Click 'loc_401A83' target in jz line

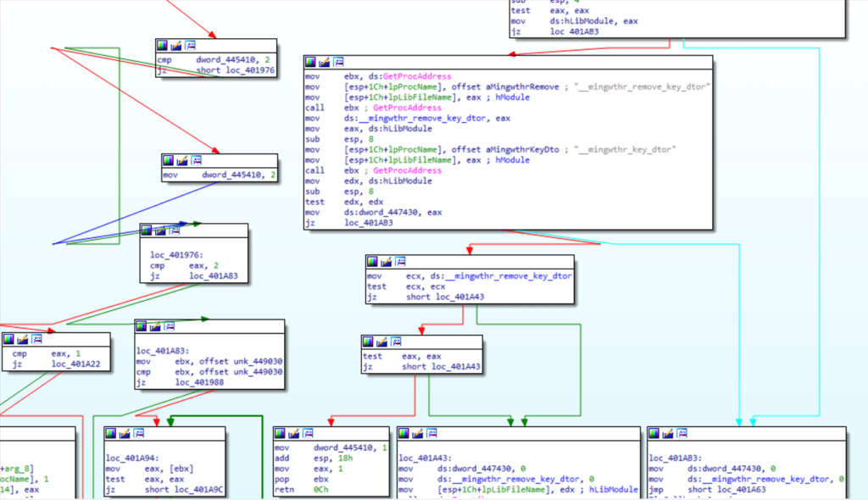pyautogui.click(x=214, y=275)
